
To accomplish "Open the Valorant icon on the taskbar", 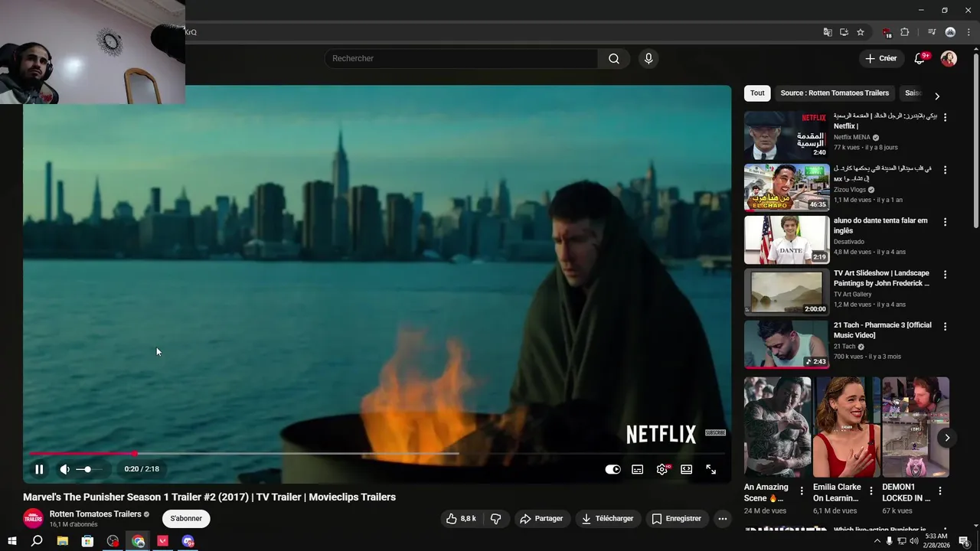I will 163,541.
